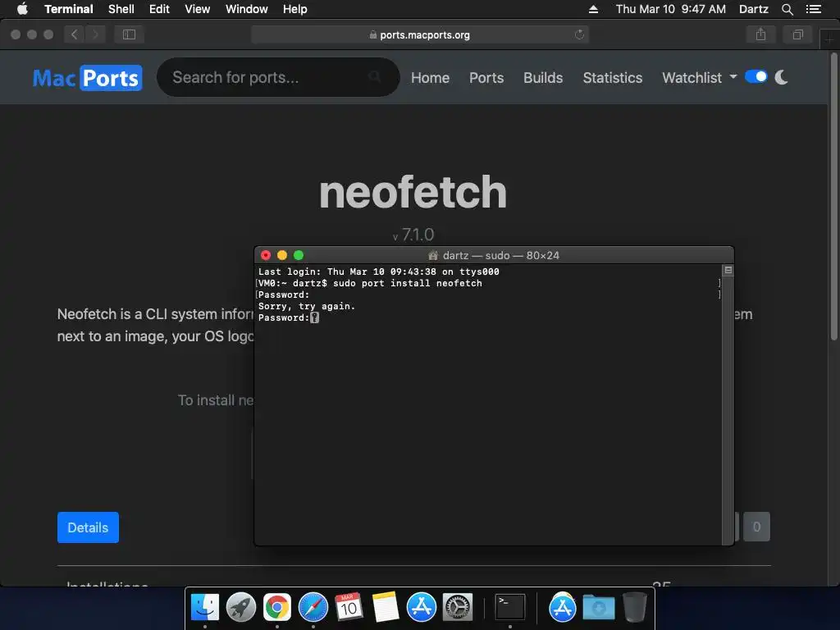840x630 pixels.
Task: Open Safari from the Dock
Action: pyautogui.click(x=313, y=608)
